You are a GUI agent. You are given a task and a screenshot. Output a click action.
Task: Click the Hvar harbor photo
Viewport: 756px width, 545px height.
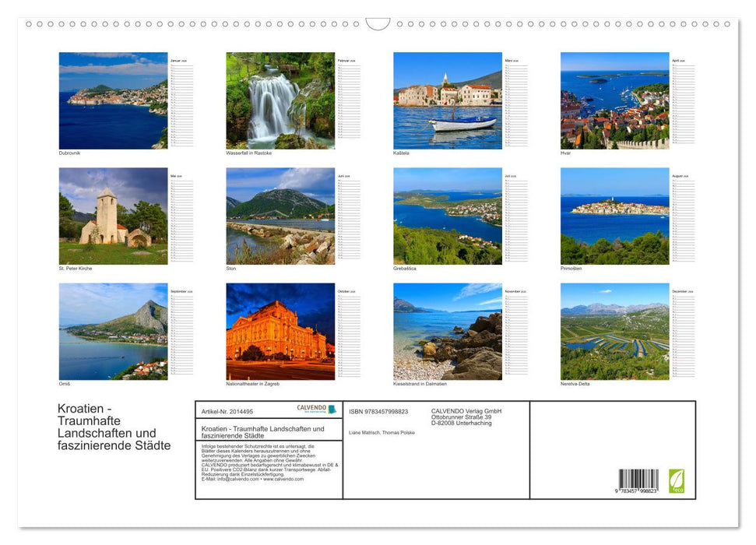point(614,100)
